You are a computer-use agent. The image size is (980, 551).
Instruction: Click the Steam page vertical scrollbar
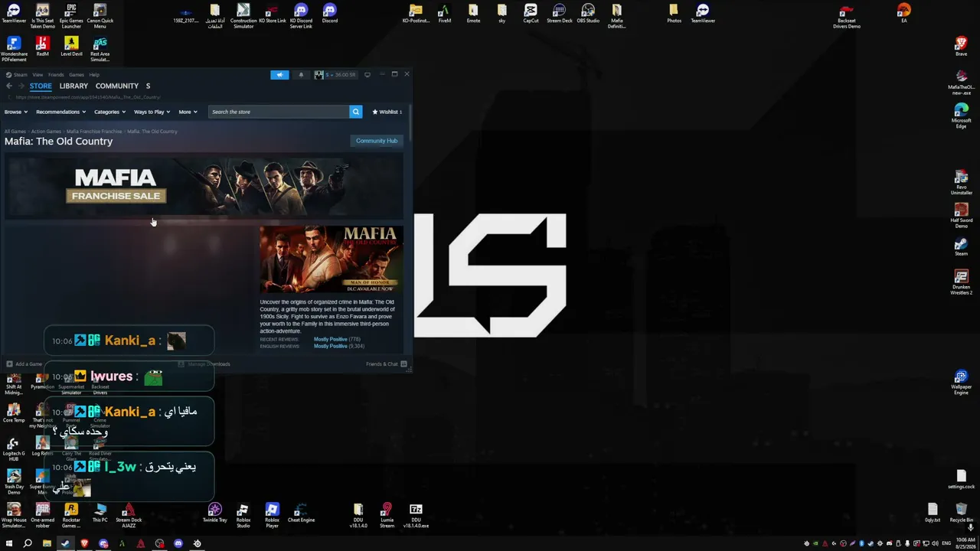click(x=409, y=124)
